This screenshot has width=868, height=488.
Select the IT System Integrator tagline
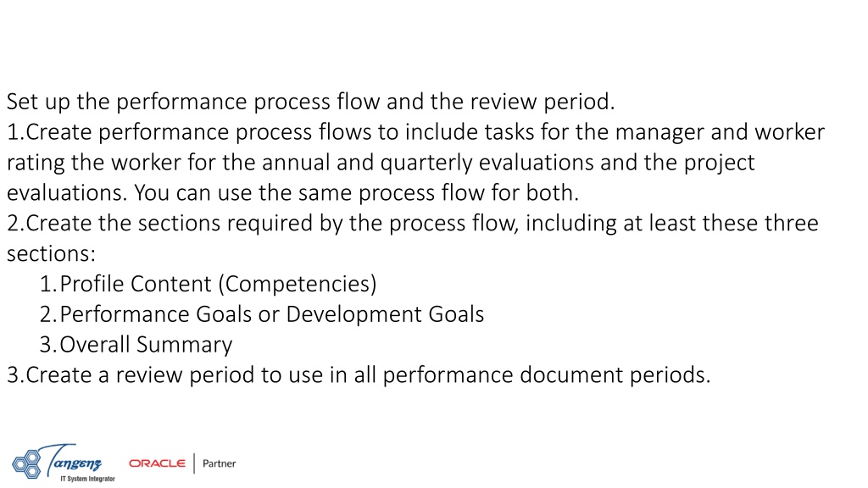click(x=87, y=479)
